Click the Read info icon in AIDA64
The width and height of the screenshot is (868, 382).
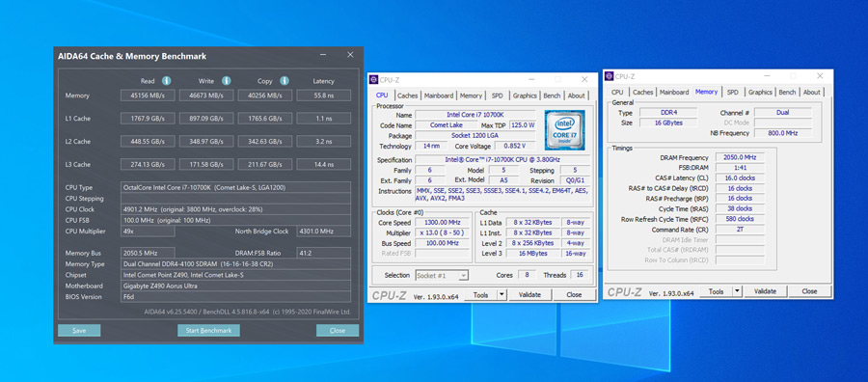(166, 81)
